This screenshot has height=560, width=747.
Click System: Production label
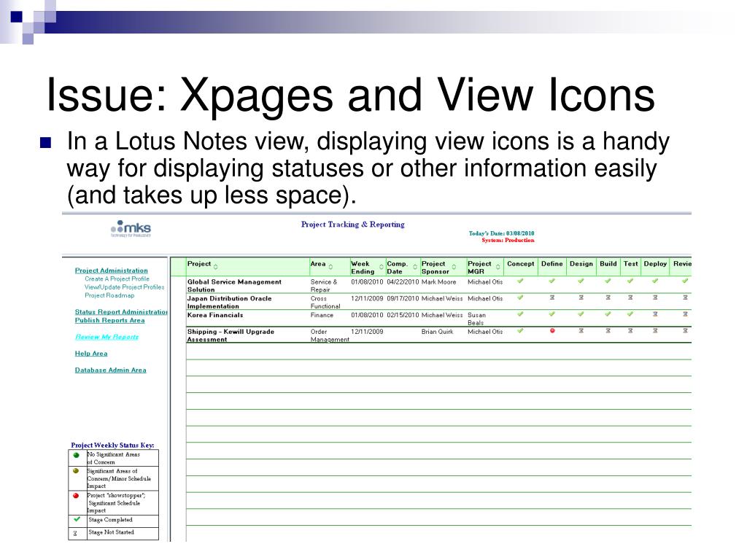[x=508, y=241]
